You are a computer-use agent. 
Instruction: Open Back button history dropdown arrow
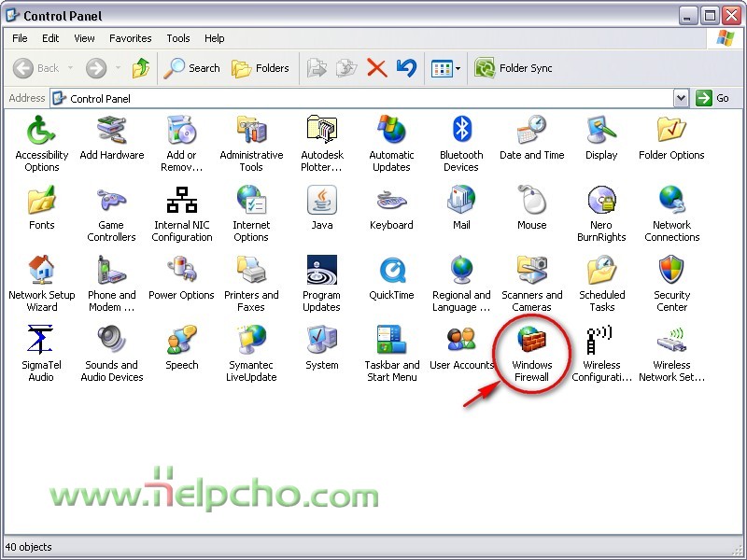(x=71, y=68)
